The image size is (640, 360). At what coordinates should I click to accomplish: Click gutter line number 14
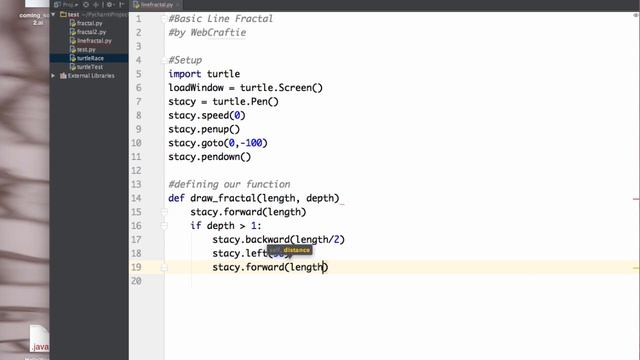tap(136, 198)
